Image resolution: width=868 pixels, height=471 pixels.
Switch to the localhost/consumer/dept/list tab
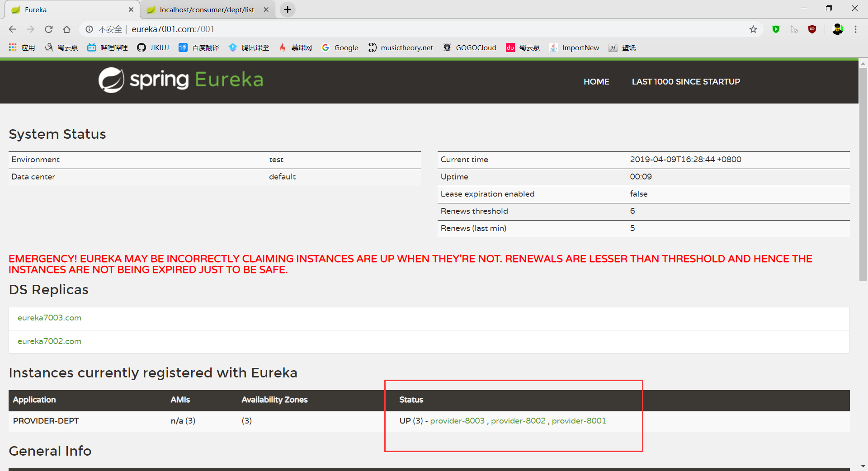(x=208, y=9)
